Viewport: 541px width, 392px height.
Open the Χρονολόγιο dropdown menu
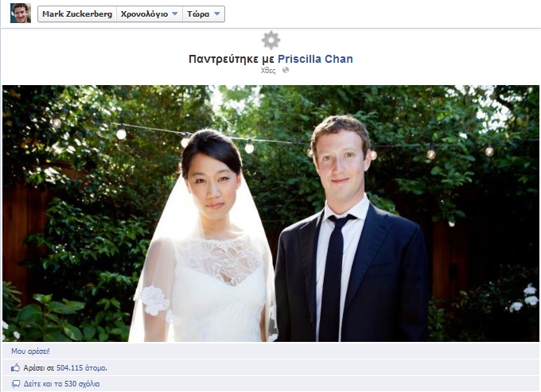pyautogui.click(x=150, y=14)
